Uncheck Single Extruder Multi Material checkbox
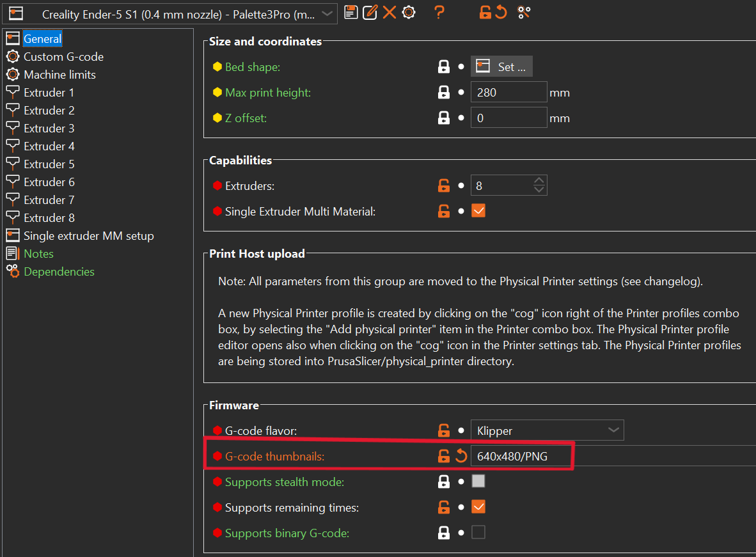 [478, 210]
